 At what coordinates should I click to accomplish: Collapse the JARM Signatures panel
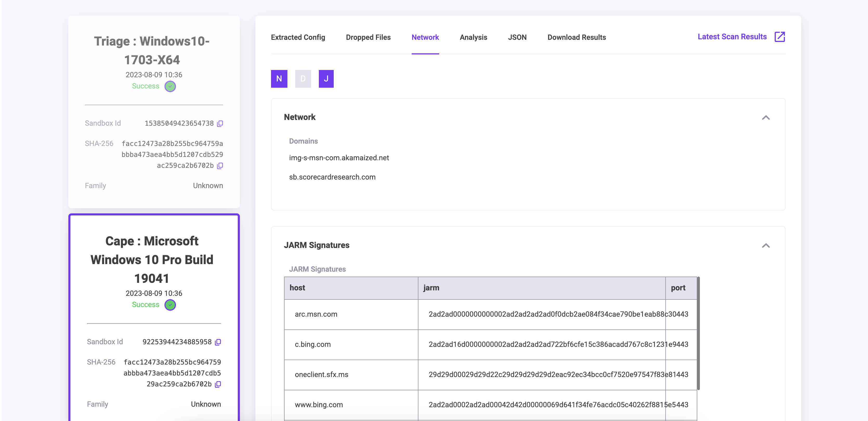766,245
